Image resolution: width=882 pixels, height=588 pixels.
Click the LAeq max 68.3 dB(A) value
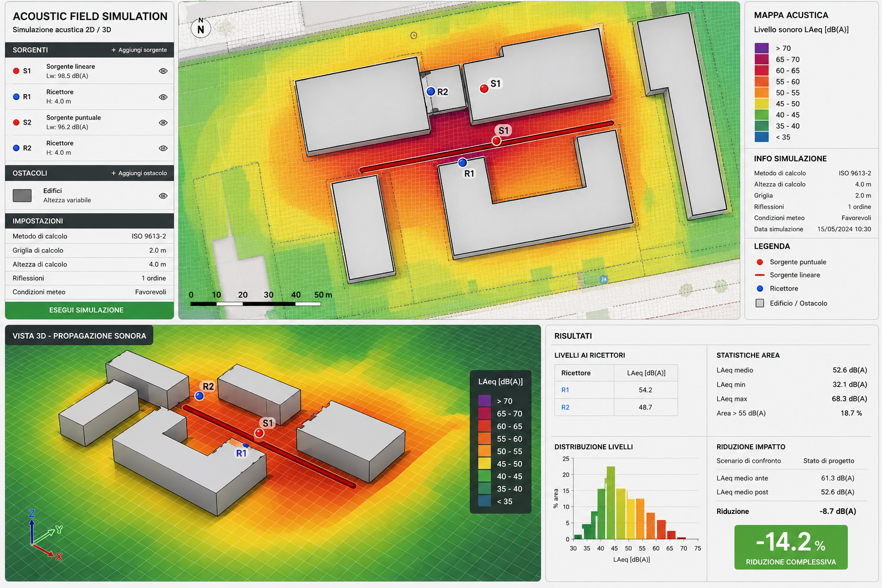(x=849, y=399)
